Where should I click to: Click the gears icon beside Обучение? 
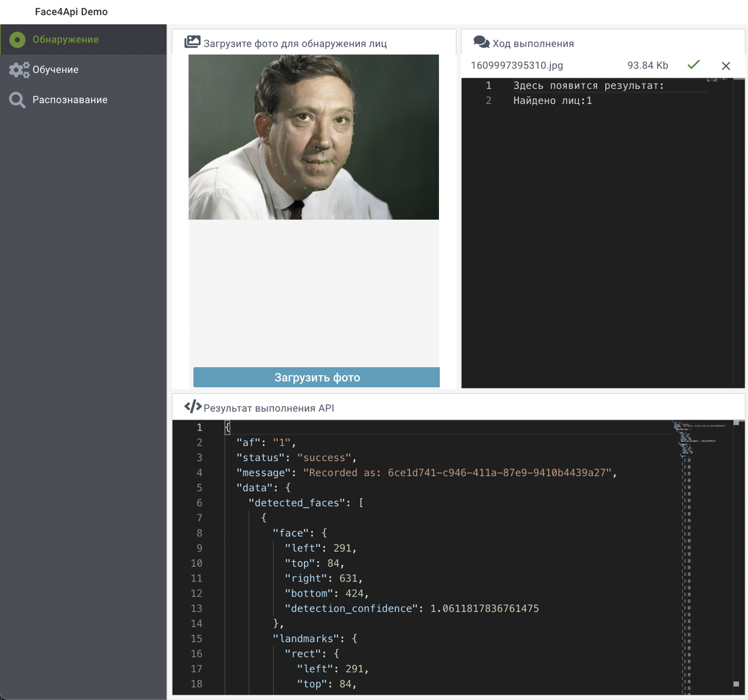19,70
